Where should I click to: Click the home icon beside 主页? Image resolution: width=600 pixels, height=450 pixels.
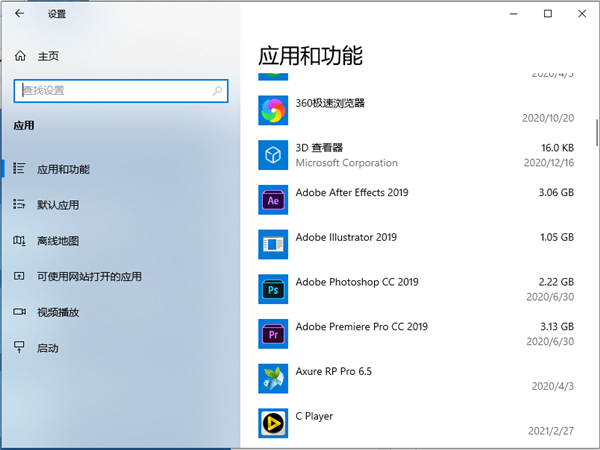tap(20, 56)
